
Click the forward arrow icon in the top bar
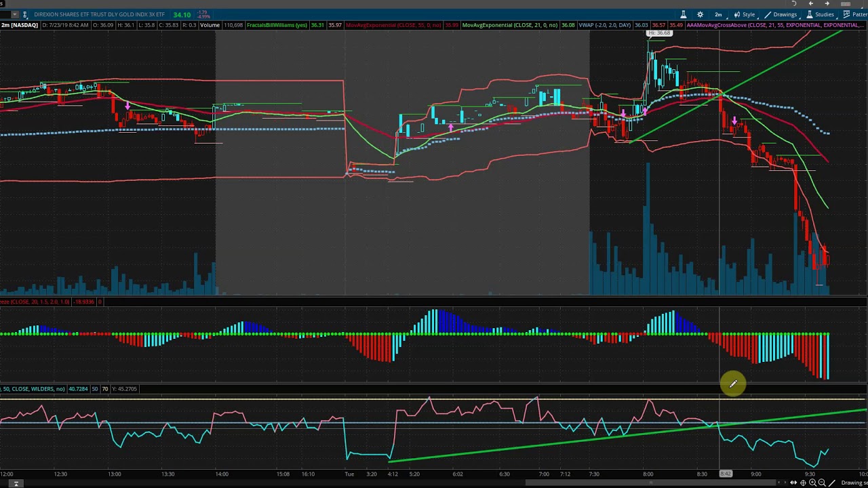pyautogui.click(x=827, y=3)
